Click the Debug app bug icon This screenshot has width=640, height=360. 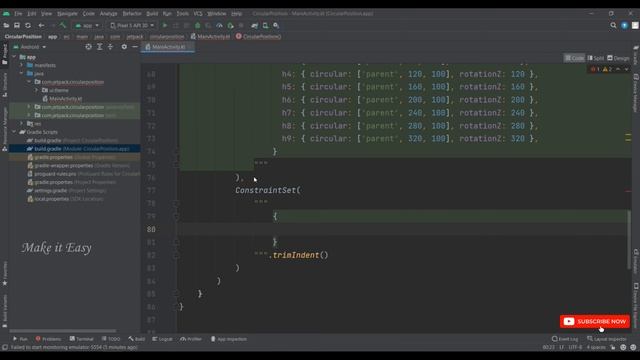[x=198, y=25]
